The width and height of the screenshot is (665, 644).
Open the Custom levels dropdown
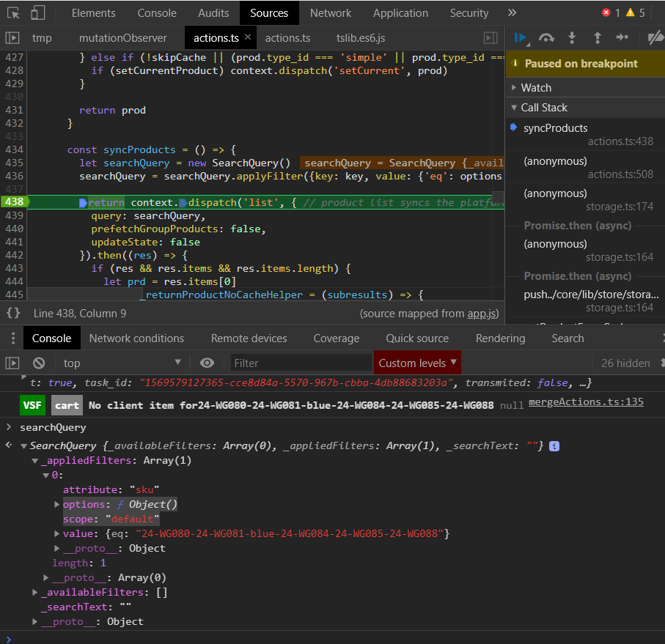pos(417,363)
